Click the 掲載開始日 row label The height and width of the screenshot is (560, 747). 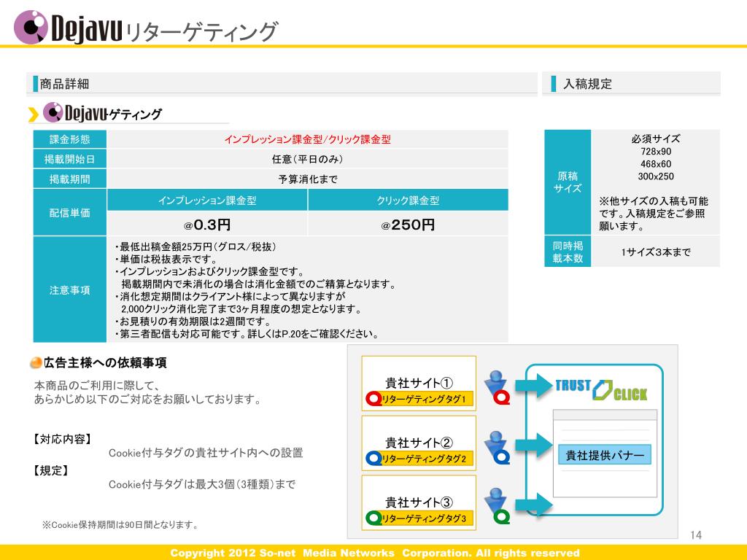tap(69, 159)
